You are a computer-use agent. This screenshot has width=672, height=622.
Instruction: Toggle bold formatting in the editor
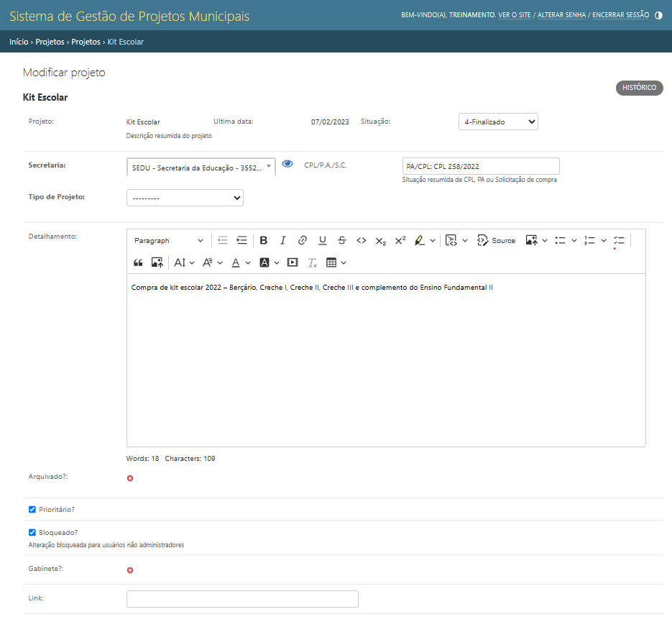[x=264, y=240]
